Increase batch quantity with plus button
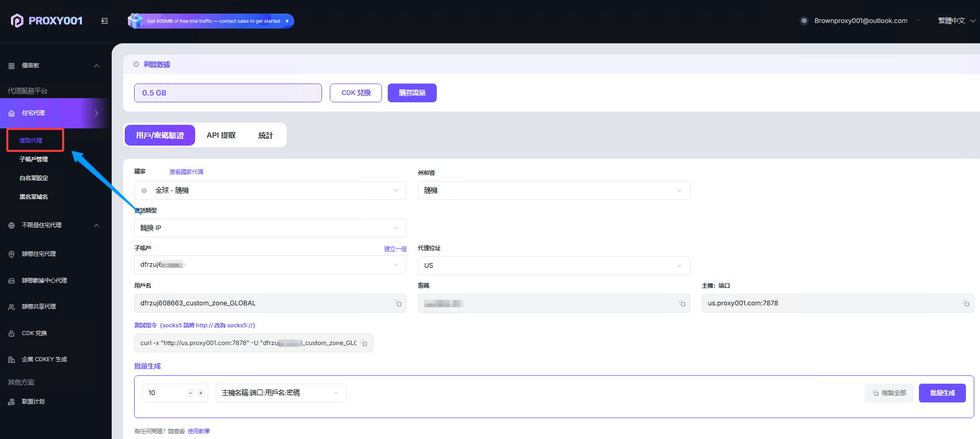 click(x=201, y=393)
